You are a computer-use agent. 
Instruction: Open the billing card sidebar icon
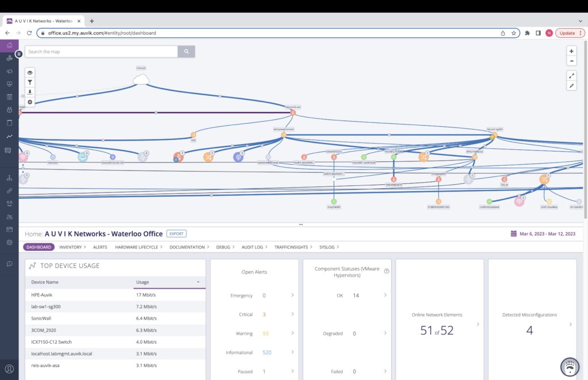(x=9, y=230)
